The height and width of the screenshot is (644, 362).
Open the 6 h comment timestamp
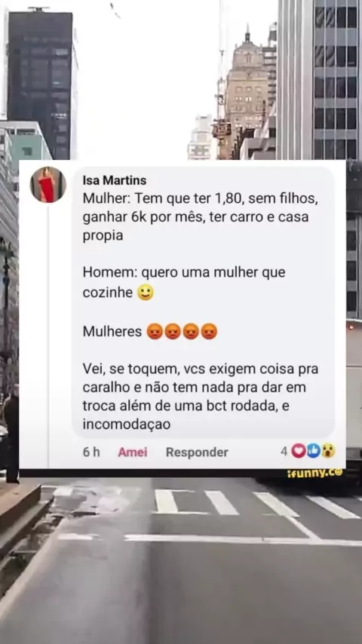(x=91, y=452)
